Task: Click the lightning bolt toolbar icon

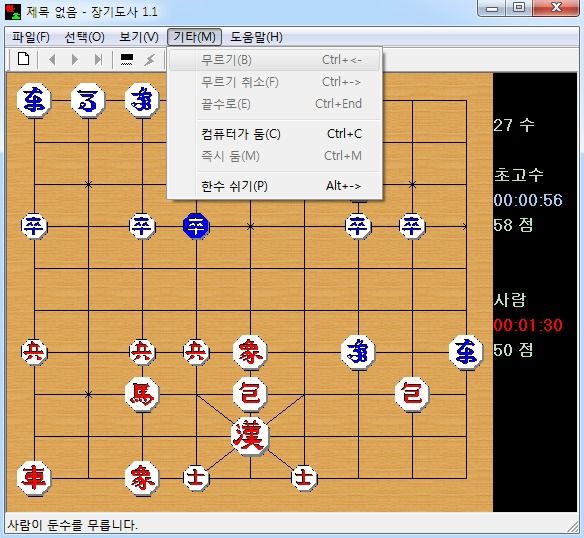Action: (x=150, y=59)
